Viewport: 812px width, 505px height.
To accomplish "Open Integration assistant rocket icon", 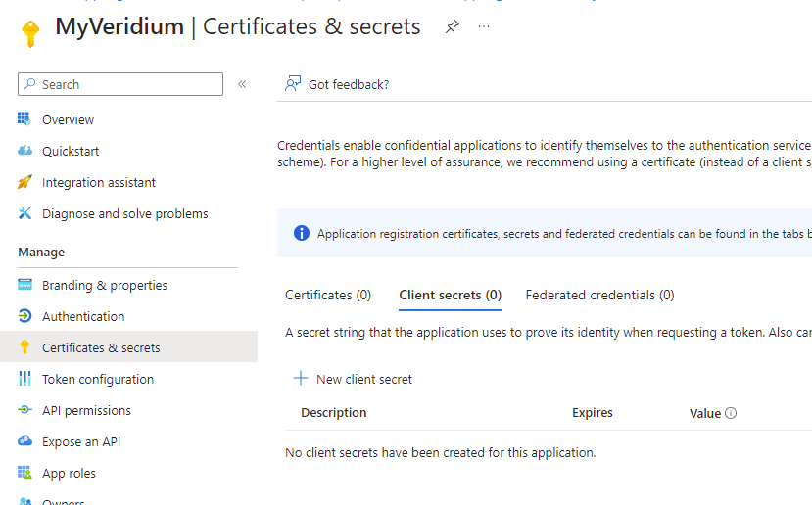I will point(24,182).
